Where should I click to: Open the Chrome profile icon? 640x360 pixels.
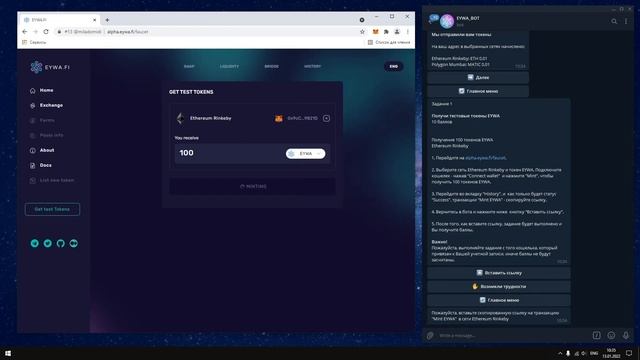tap(397, 31)
